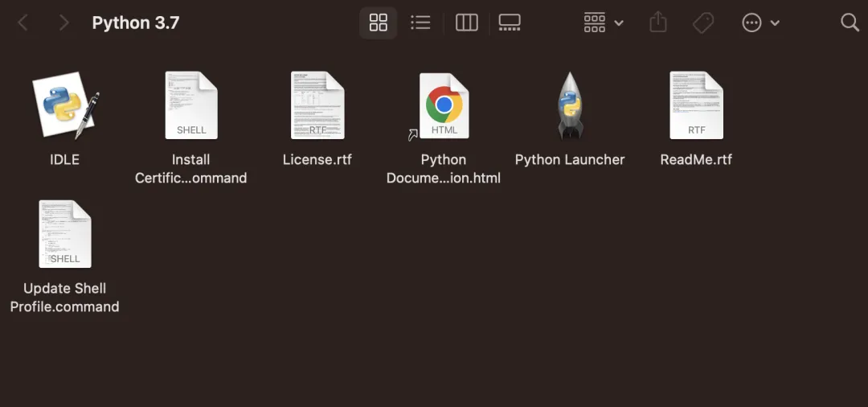Select the IDLE application icon
The height and width of the screenshot is (407, 868).
(x=65, y=105)
